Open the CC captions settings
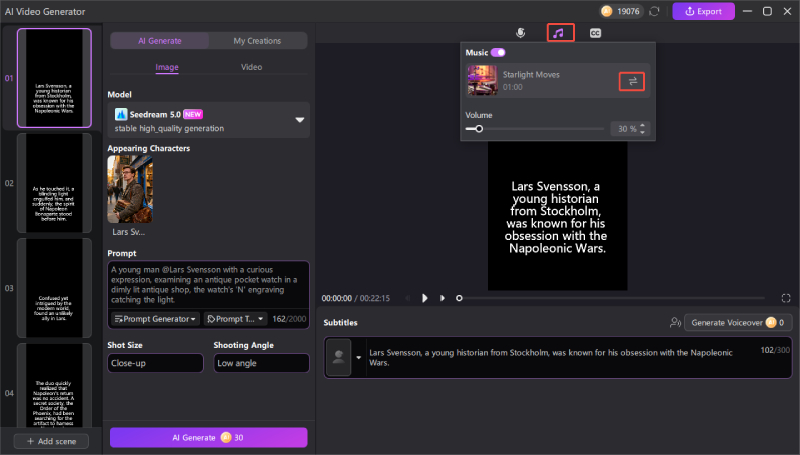This screenshot has height=455, width=800. (595, 33)
